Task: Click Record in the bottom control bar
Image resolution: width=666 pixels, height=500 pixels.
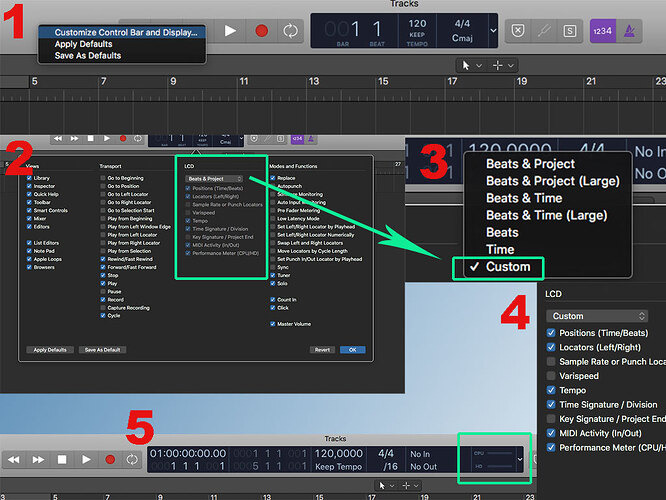Action: pos(110,459)
